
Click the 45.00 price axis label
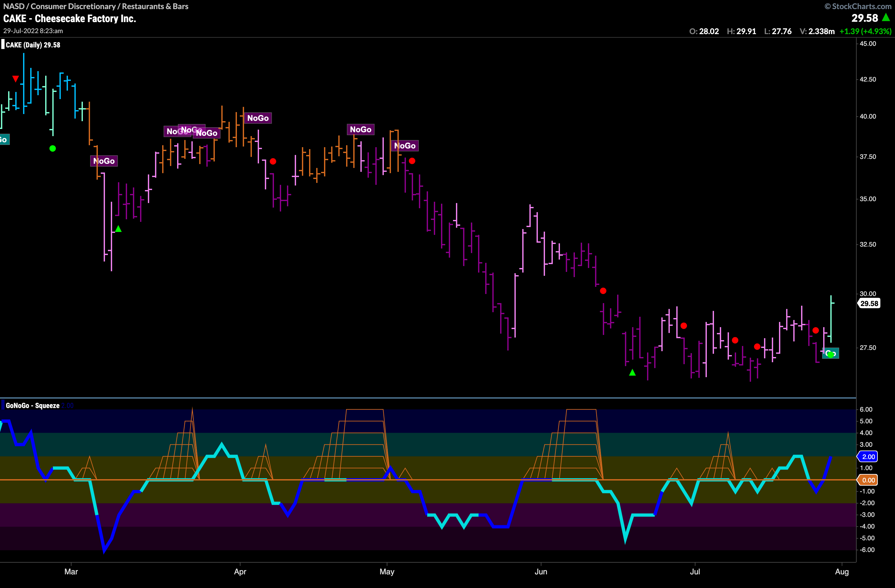tap(868, 44)
